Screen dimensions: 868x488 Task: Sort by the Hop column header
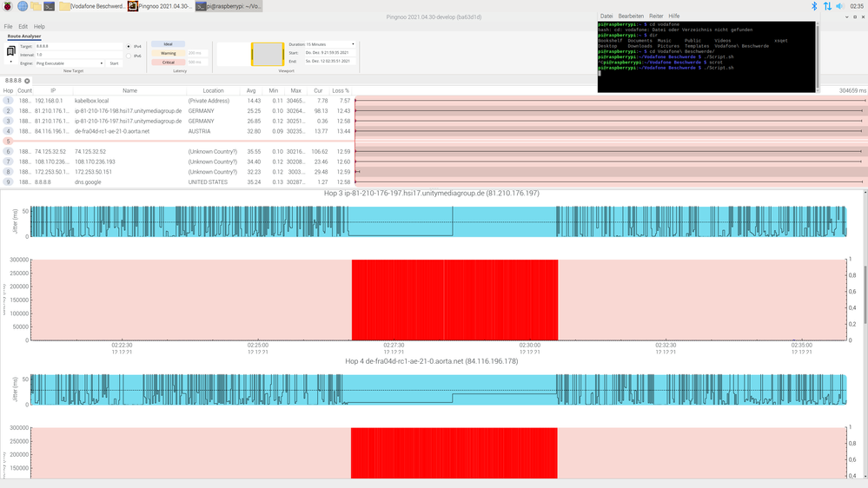9,90
